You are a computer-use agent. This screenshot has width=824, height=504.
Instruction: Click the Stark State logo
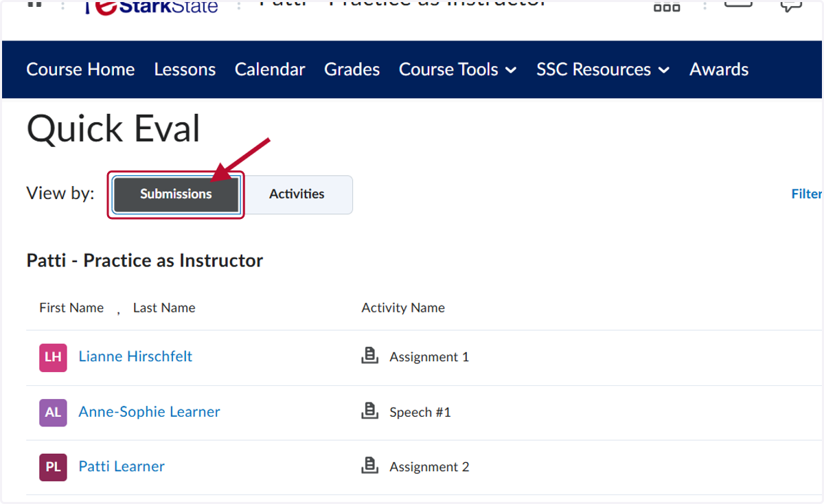tap(150, 7)
